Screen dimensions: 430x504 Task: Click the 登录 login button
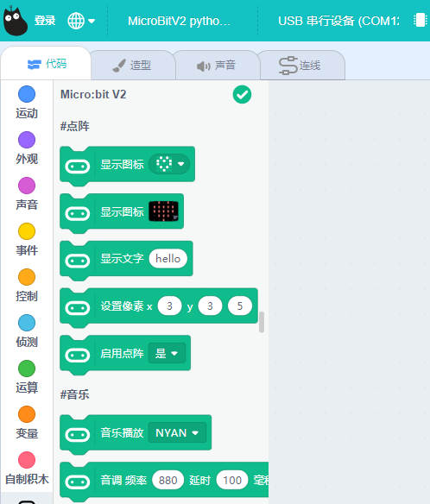[45, 21]
